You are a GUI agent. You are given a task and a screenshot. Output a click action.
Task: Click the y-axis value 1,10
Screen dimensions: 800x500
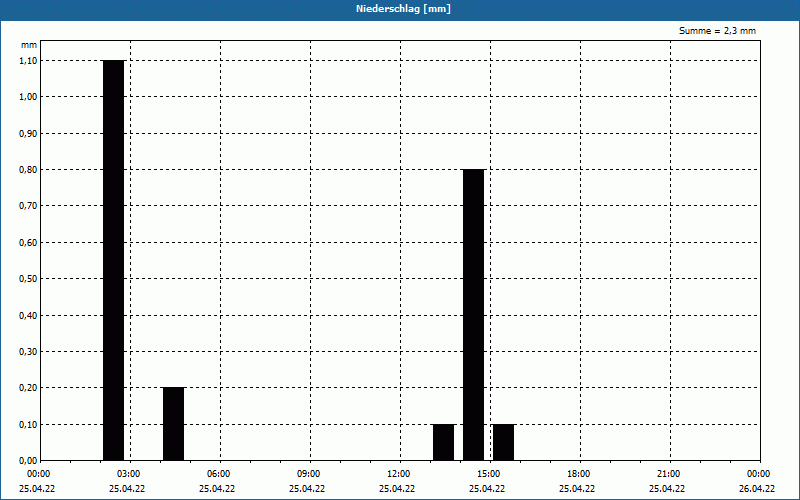(28, 61)
